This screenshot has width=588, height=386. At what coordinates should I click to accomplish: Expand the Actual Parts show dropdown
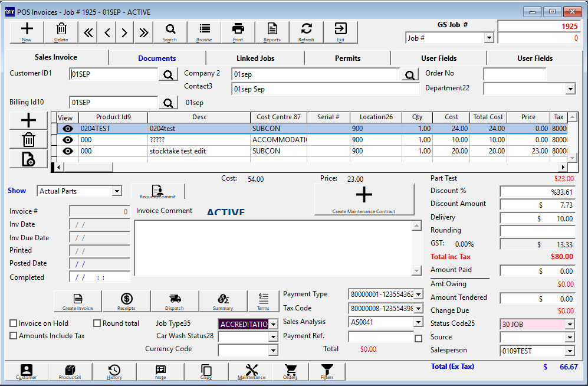tap(117, 191)
